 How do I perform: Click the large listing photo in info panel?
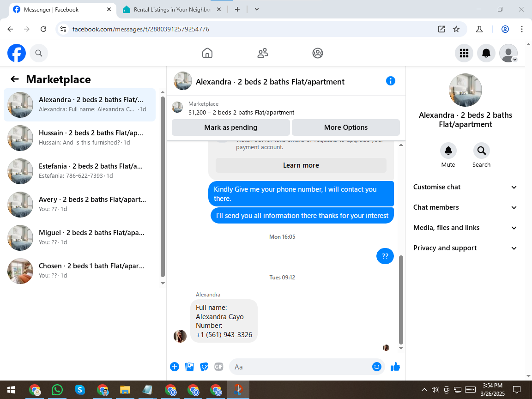[465, 90]
